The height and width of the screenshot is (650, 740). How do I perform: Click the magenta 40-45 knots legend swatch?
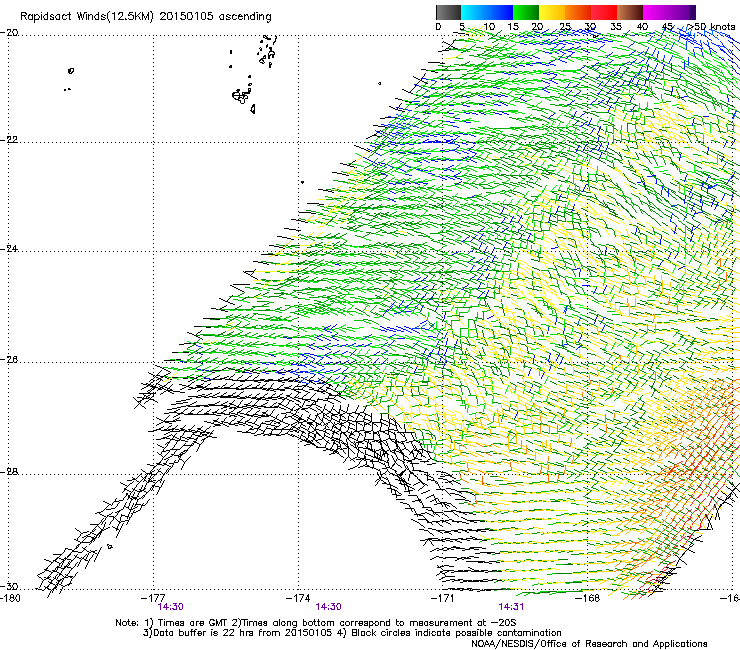656,12
